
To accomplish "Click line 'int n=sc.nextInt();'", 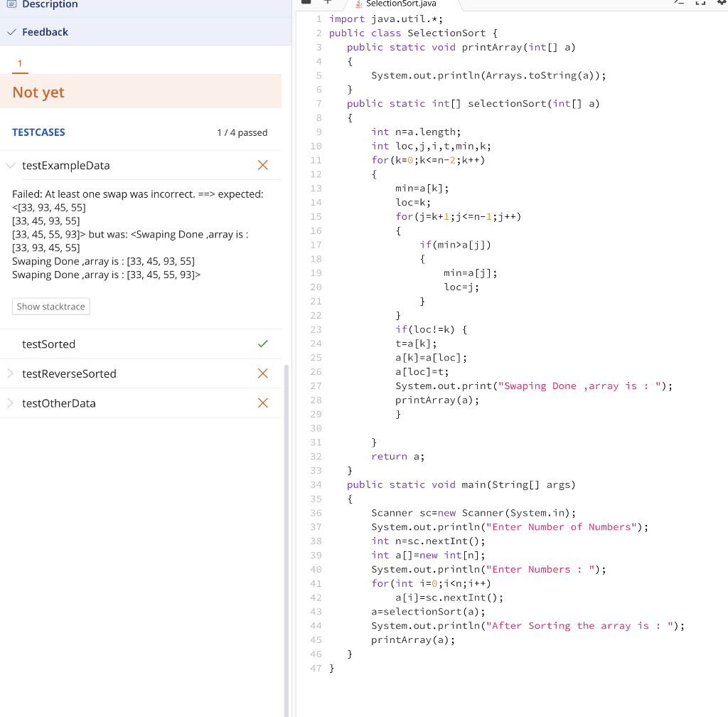I will pos(428,541).
